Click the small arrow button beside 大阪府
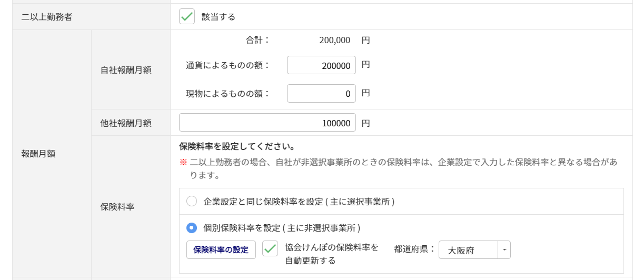The height and width of the screenshot is (280, 644). point(504,250)
